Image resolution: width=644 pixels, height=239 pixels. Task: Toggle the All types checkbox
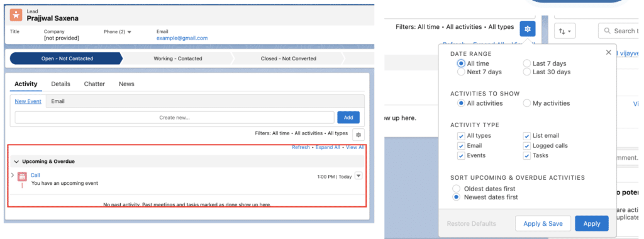pos(460,135)
